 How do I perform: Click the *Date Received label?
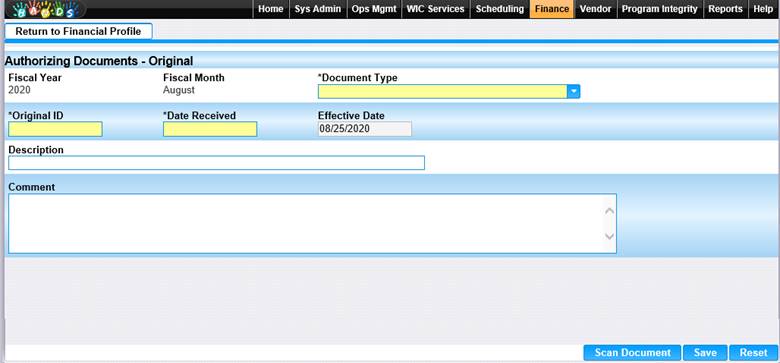(x=199, y=115)
